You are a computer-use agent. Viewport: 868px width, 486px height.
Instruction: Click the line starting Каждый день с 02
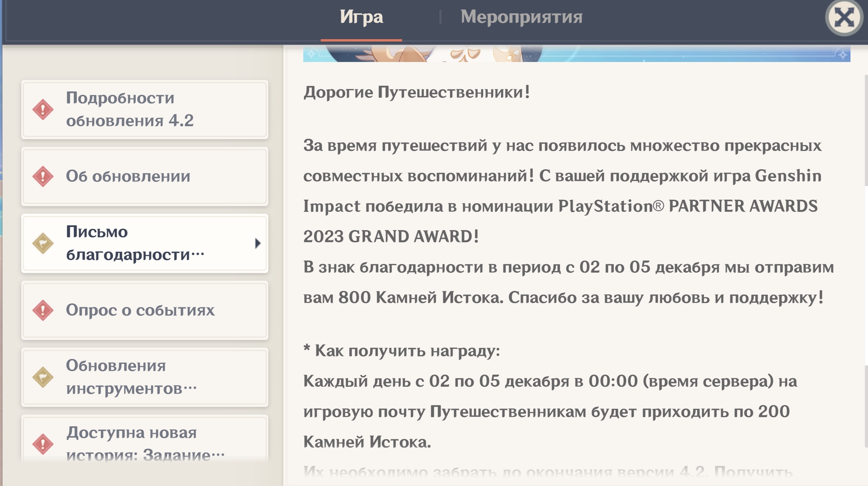point(550,381)
